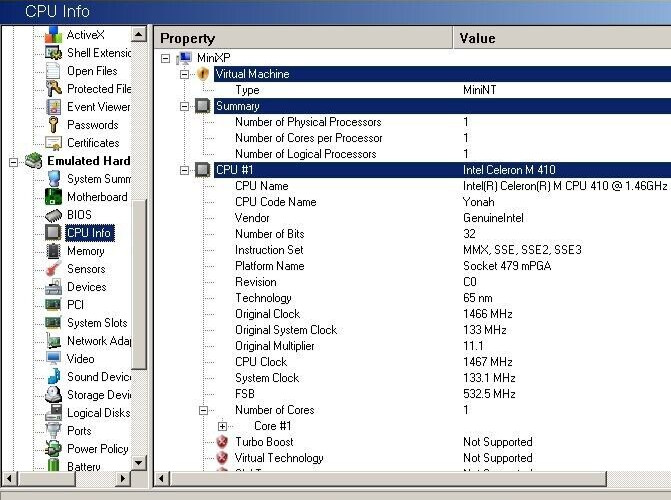Click the property list horizontal scrollbar thumb
Screen dimensions: 671x500
click(x=388, y=479)
